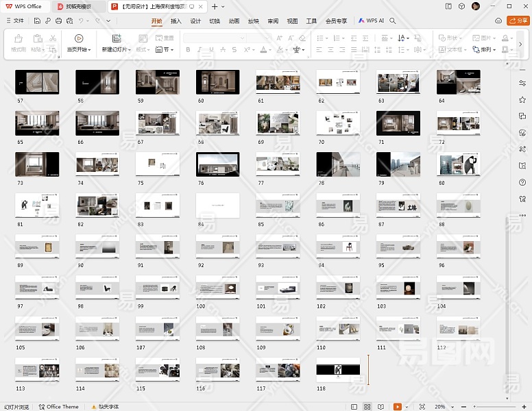
Task: Select slide 118 thumbnail
Action: (x=338, y=370)
